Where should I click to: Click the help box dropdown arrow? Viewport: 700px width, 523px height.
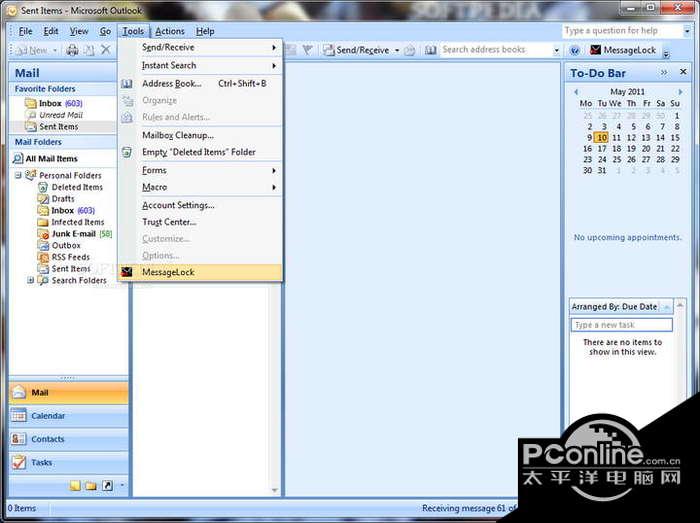[687, 31]
